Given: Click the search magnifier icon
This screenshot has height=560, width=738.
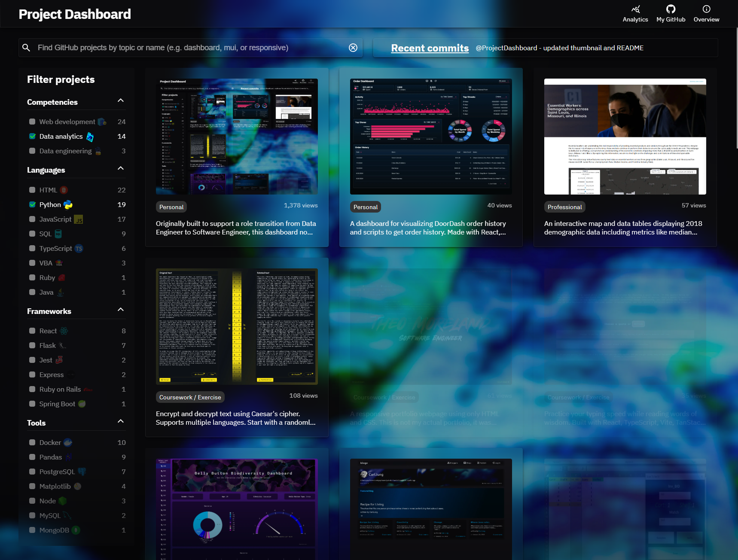Looking at the screenshot, I should click(x=26, y=48).
